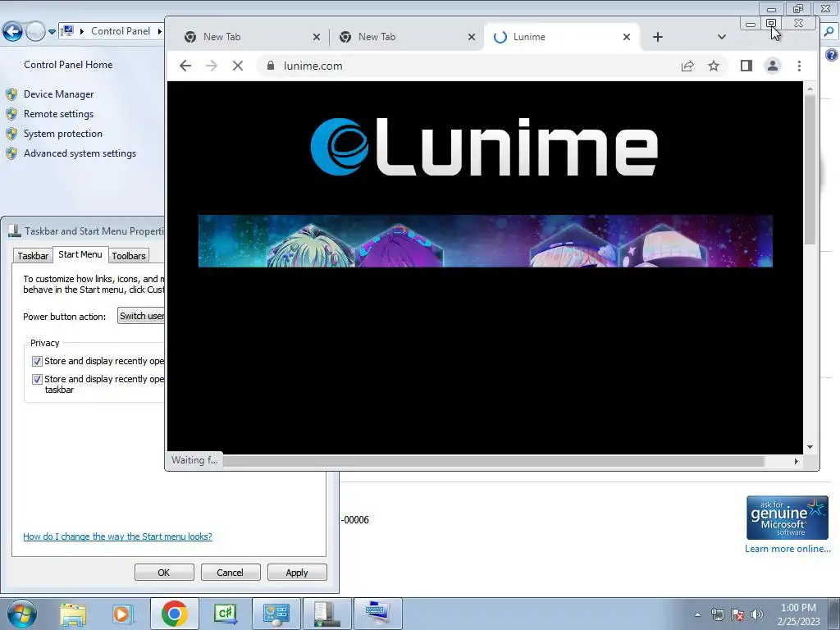Open the Power button action dropdown
This screenshot has height=630, width=840.
tap(141, 316)
